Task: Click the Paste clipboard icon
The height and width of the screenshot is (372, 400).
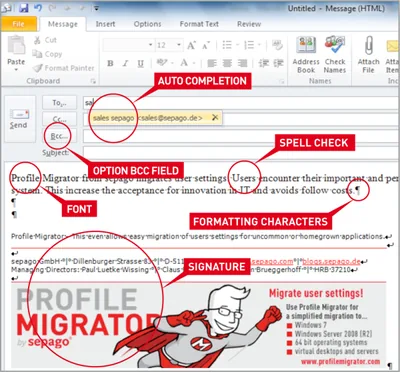Action: point(16,45)
